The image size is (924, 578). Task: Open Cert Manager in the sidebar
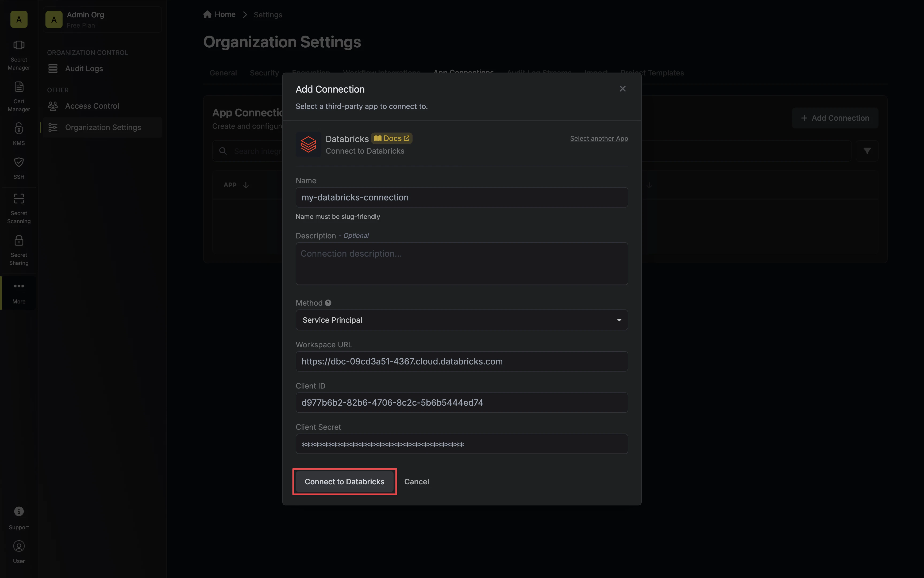[x=19, y=97]
